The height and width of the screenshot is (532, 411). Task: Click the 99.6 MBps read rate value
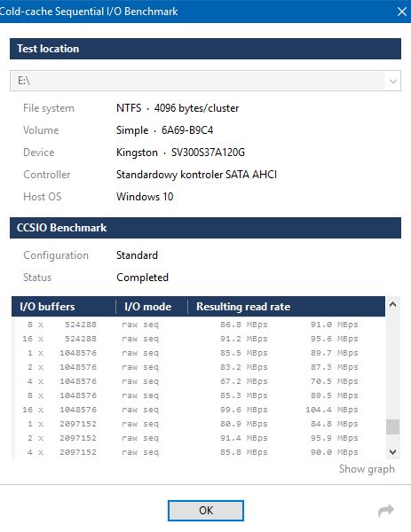(243, 410)
